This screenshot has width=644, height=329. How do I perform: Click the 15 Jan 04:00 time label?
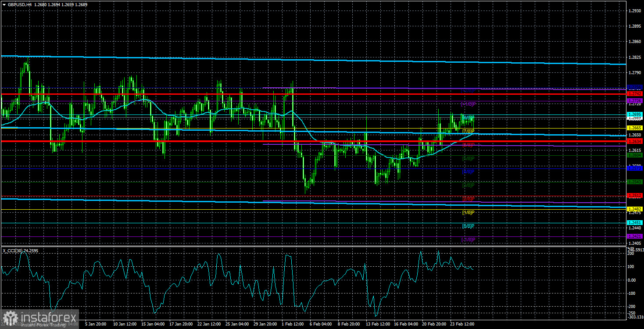coord(153,324)
